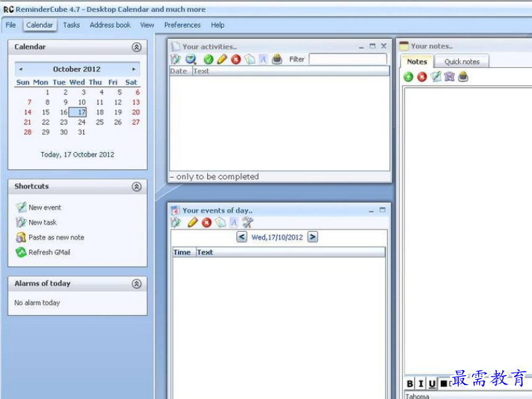This screenshot has width=532, height=399.
Task: Open the Tasks menu
Action: coord(71,25)
